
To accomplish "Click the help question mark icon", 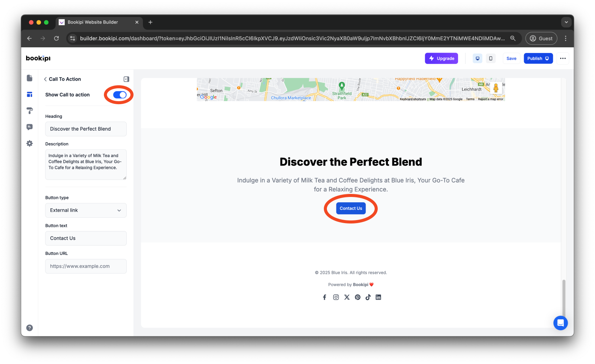I will [x=30, y=328].
